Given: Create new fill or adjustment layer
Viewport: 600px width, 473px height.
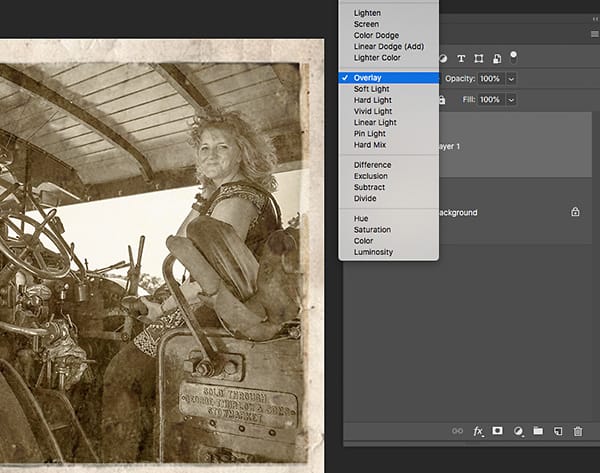Looking at the screenshot, I should 517,431.
